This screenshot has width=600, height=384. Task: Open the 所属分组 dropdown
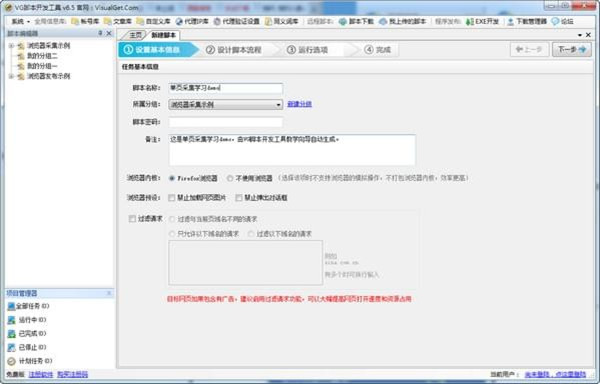(226, 104)
